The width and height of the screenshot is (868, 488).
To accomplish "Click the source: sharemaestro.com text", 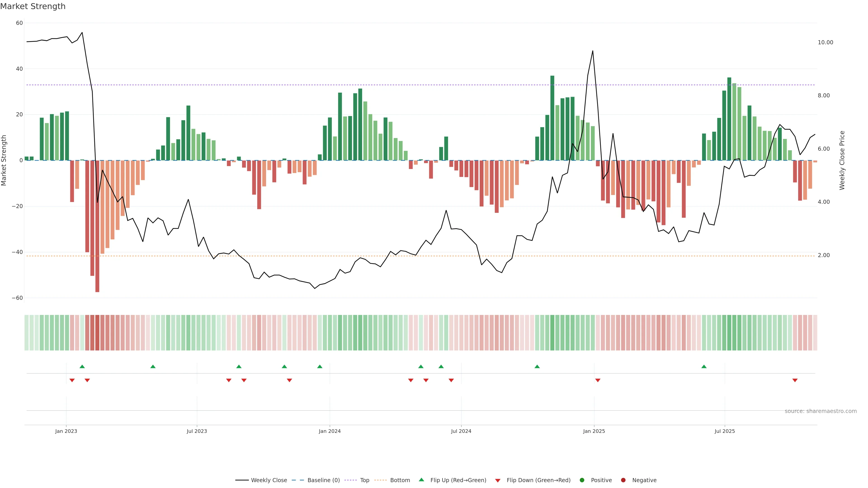I will [x=821, y=411].
